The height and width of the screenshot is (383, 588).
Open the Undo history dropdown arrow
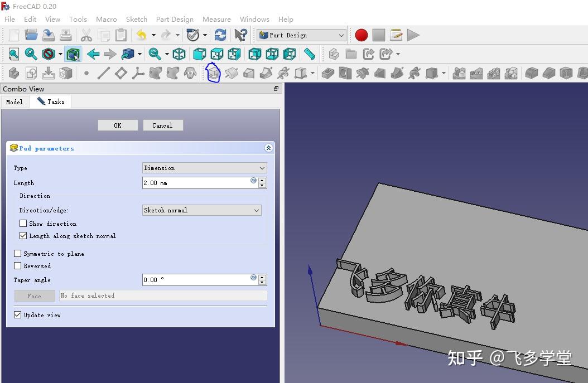coord(153,35)
